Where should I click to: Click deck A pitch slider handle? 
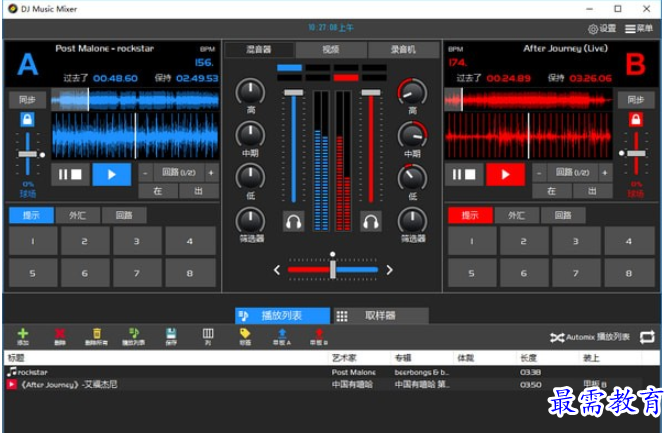click(27, 154)
